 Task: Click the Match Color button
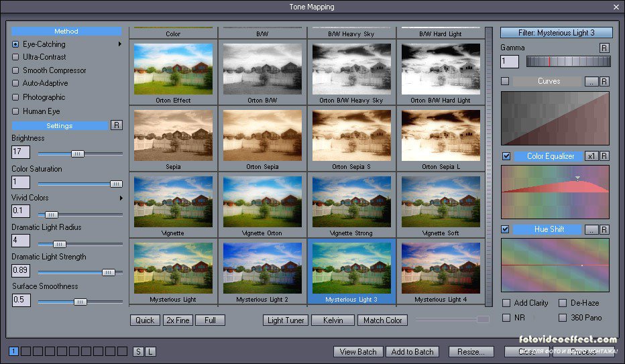point(383,320)
